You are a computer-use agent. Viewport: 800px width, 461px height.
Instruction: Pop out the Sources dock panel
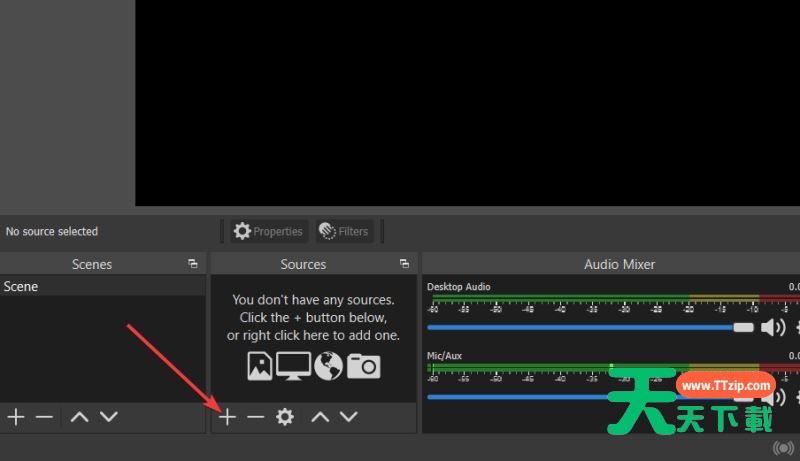pos(404,264)
